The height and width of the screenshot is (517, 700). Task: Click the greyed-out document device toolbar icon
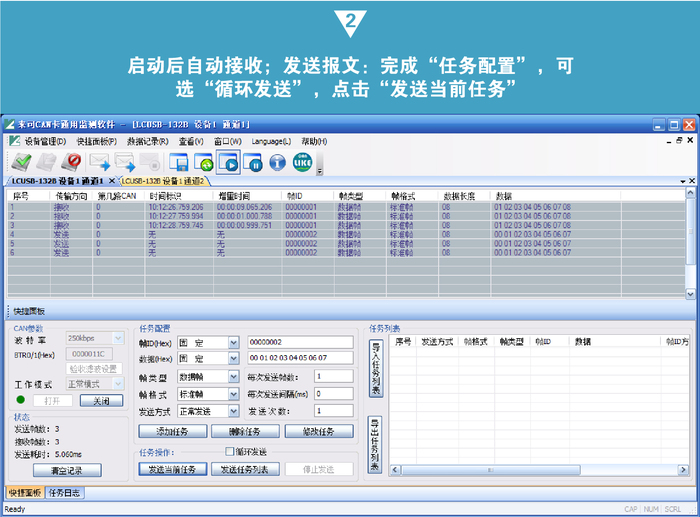(x=46, y=162)
